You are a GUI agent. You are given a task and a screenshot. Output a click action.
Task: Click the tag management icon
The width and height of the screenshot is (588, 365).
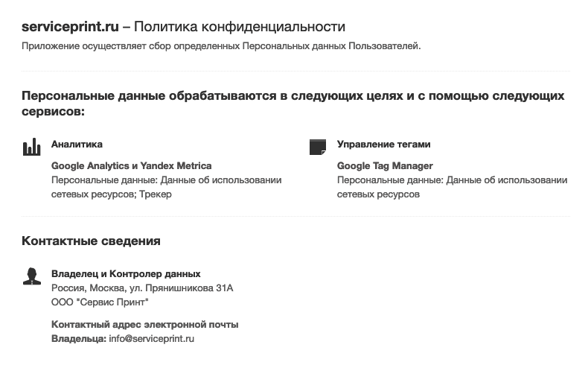[318, 147]
